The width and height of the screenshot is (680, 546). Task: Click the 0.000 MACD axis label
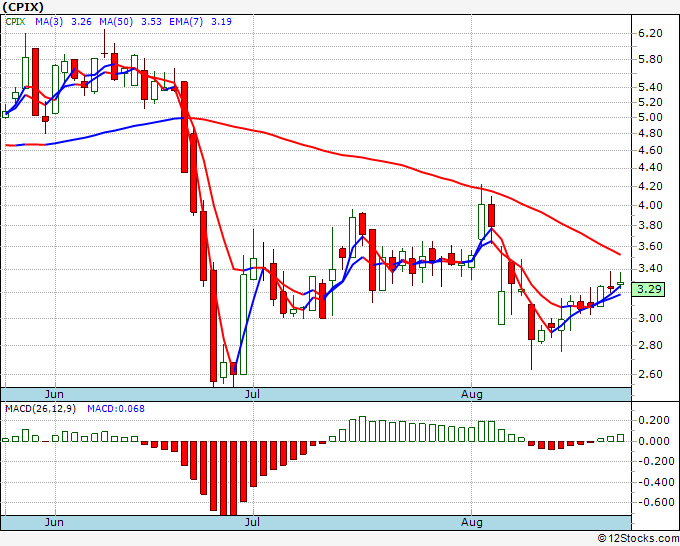tap(654, 441)
